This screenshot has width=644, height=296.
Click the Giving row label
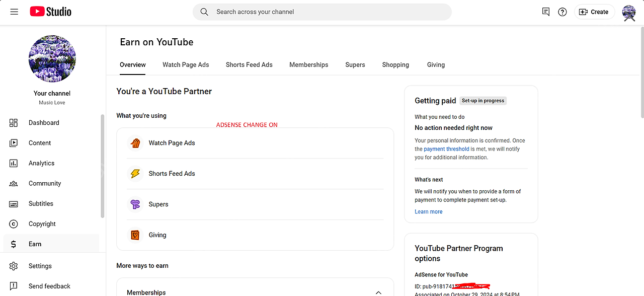coord(157,235)
